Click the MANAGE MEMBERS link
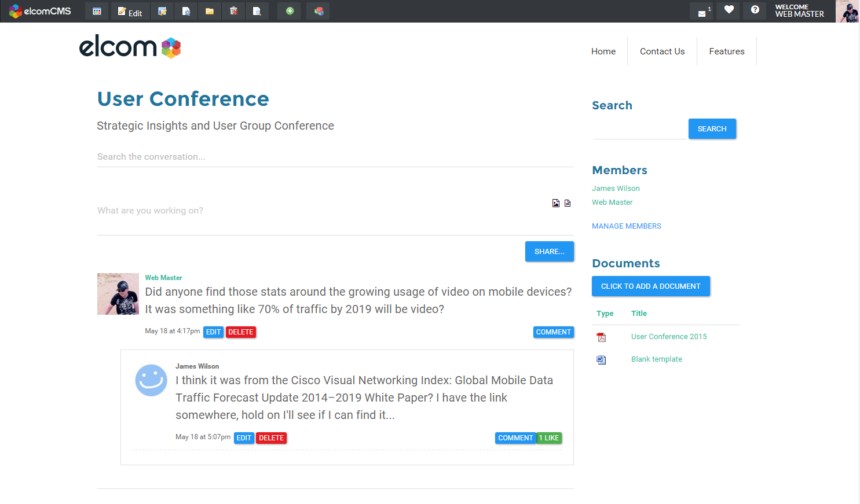The height and width of the screenshot is (504, 860). [626, 226]
